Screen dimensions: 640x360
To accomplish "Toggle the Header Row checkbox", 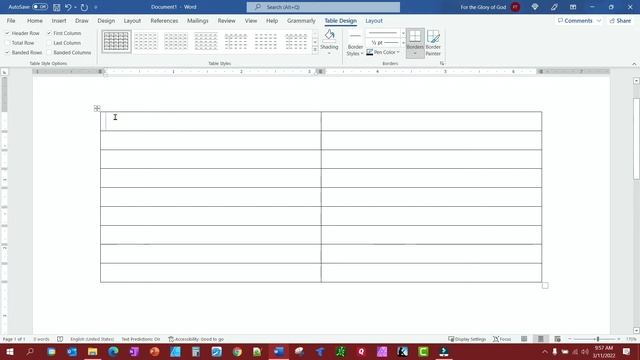I will point(7,33).
